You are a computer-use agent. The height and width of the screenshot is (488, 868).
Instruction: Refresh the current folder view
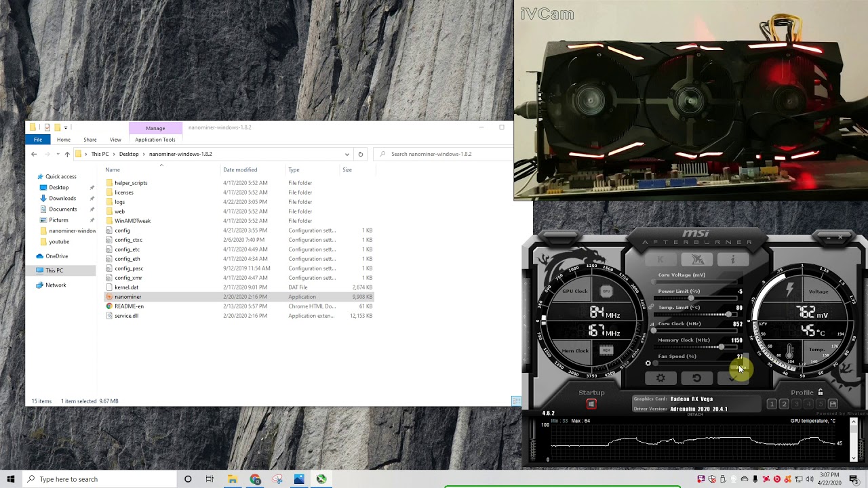360,154
